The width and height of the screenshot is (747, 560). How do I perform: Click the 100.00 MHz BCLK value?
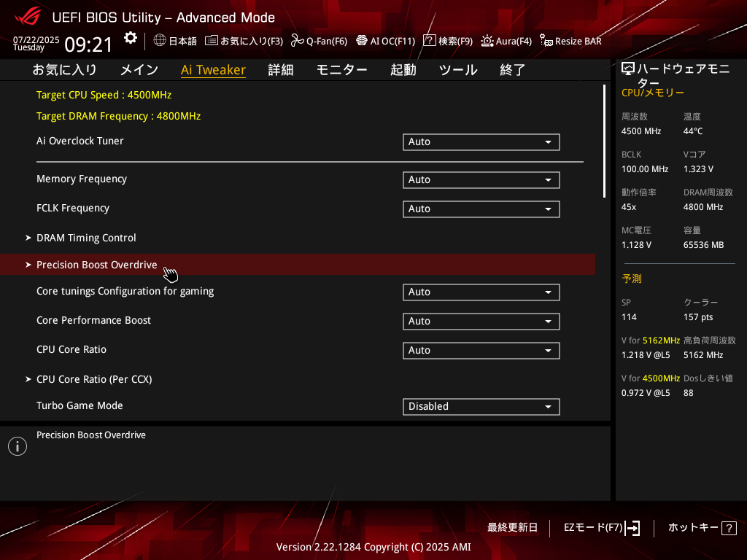point(645,169)
